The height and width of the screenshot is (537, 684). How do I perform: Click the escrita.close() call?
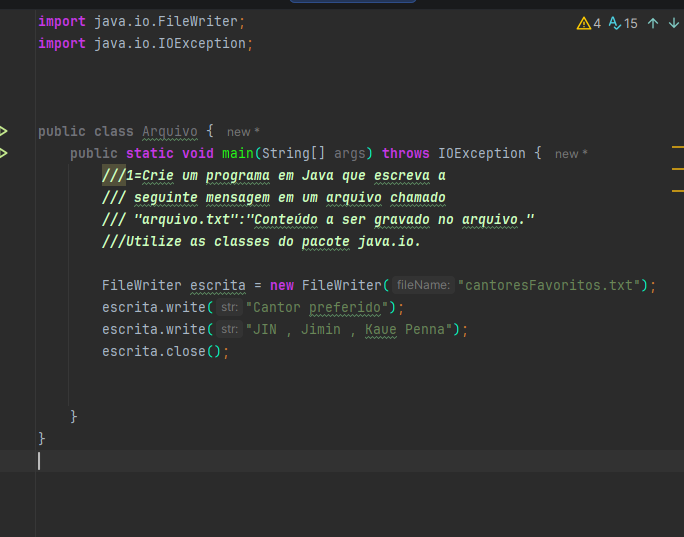[x=165, y=352]
